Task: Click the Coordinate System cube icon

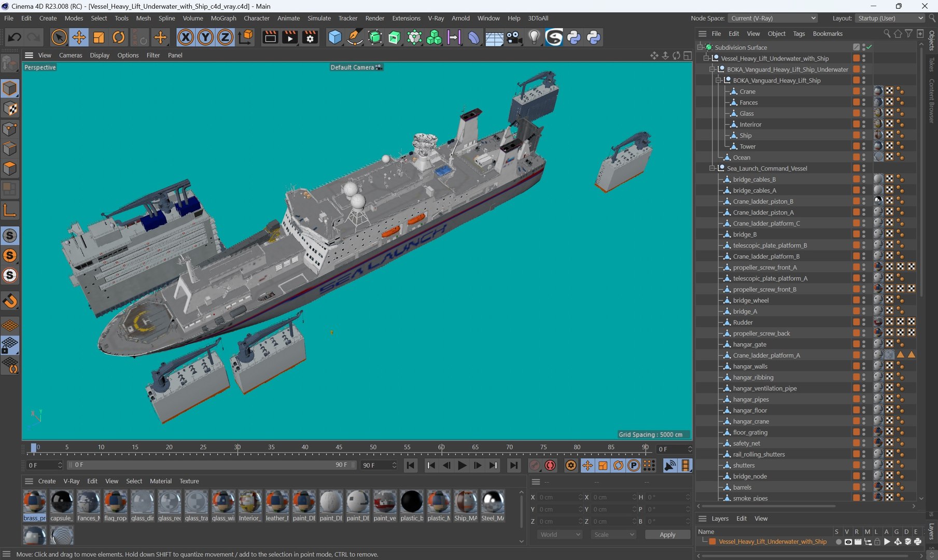Action: click(x=246, y=37)
